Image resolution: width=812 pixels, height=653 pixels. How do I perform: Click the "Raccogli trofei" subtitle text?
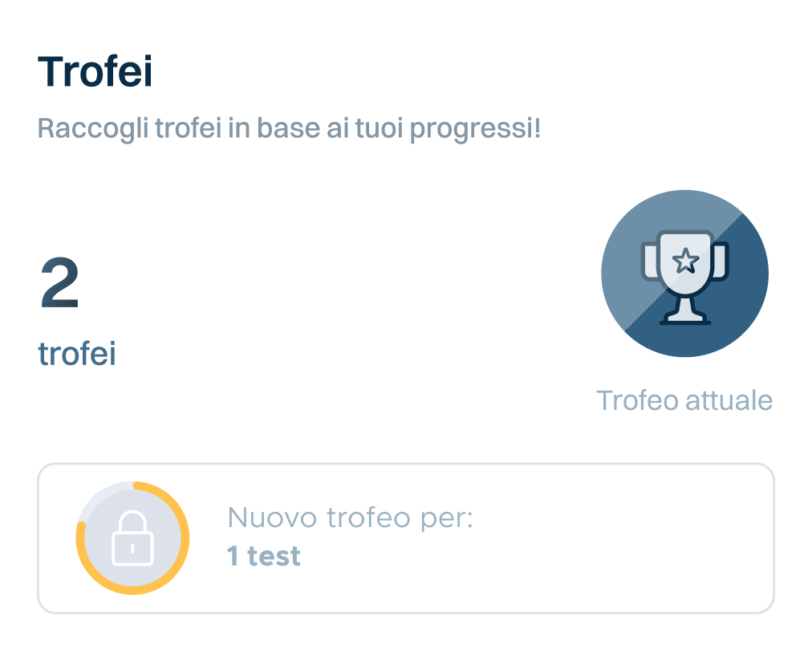289,128
